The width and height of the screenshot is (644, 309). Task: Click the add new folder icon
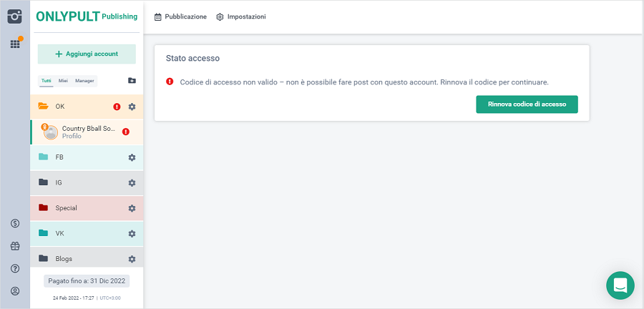(132, 81)
